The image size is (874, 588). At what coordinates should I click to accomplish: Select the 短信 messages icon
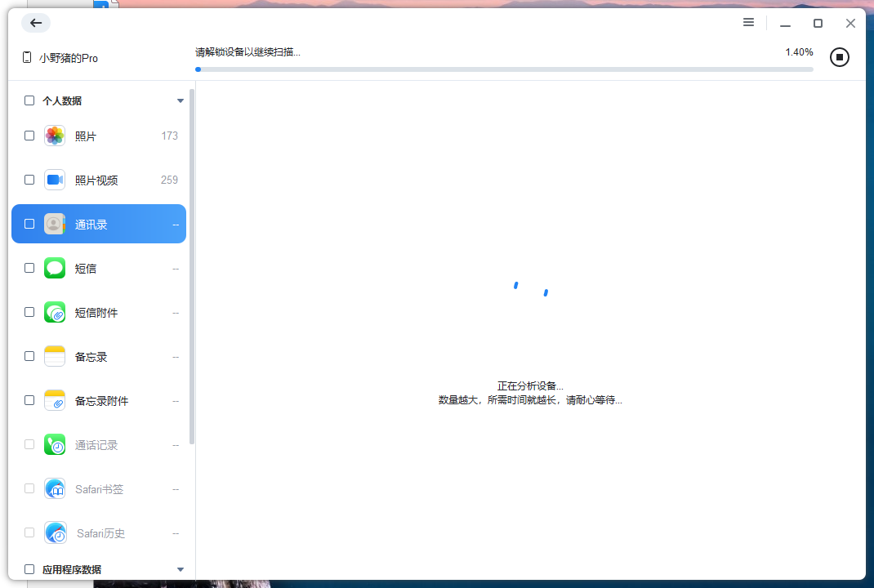54,267
